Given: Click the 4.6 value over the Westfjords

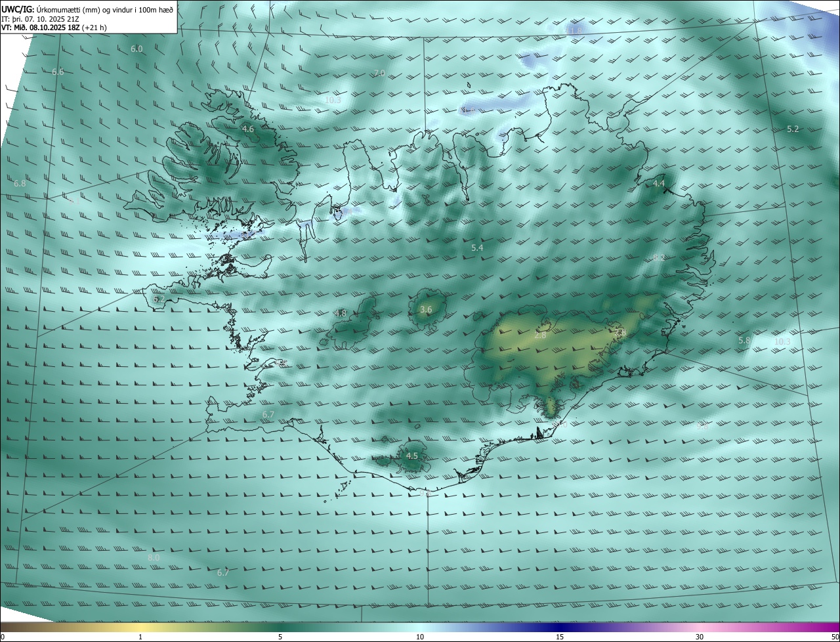Looking at the screenshot, I should [x=248, y=129].
